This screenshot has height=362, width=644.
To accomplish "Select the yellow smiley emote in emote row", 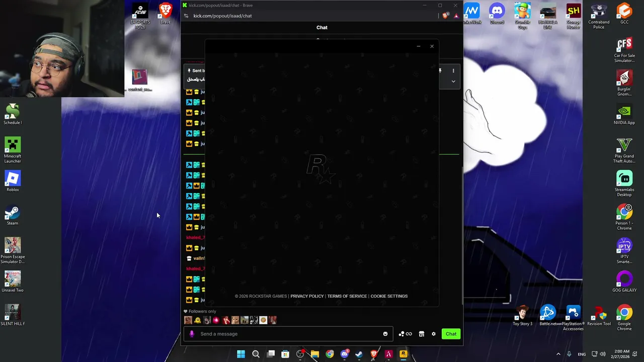I will click(198, 320).
